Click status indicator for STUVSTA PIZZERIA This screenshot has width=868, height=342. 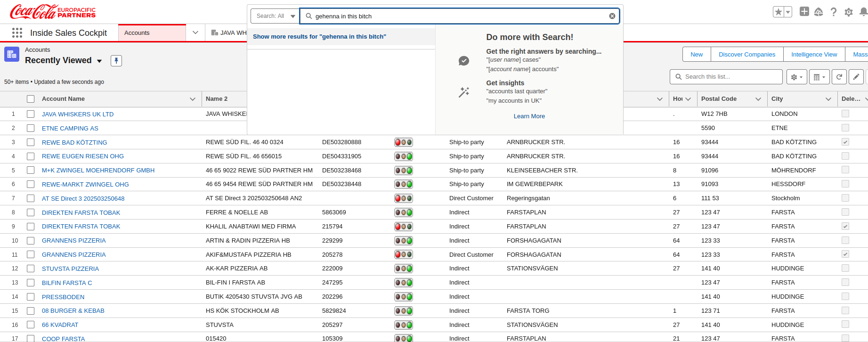point(404,269)
